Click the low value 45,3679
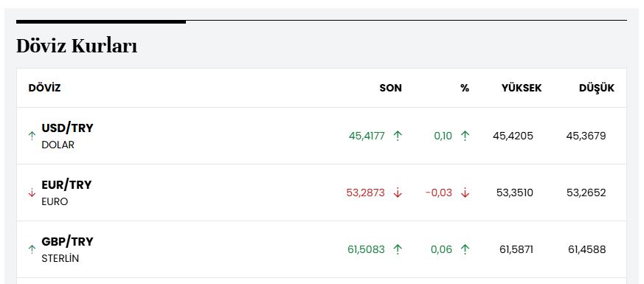The width and height of the screenshot is (644, 284). [x=586, y=136]
